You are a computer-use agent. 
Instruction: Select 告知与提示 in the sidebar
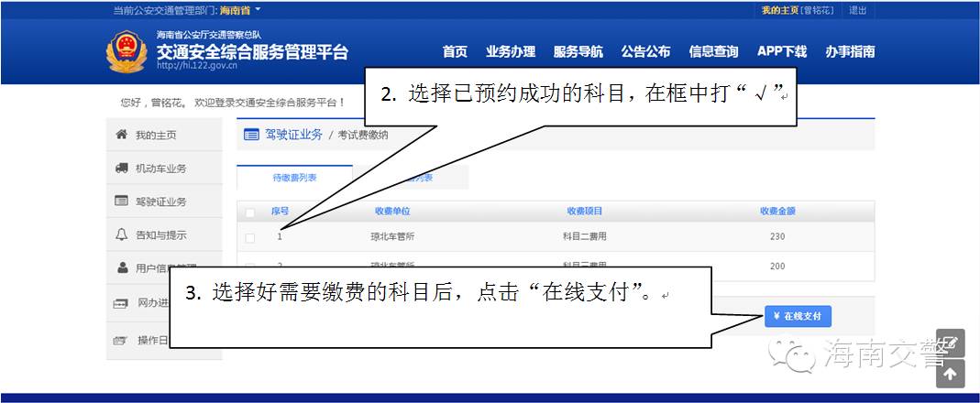[160, 235]
